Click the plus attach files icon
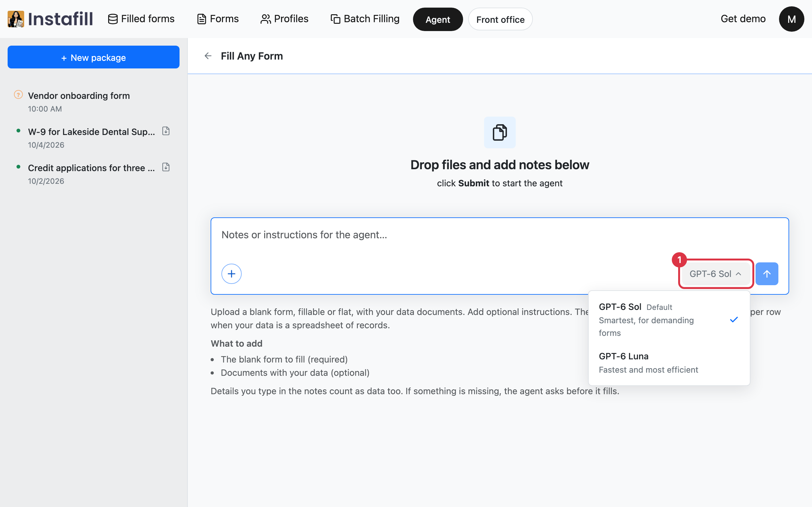Screen dimensions: 812x507 pos(232,273)
